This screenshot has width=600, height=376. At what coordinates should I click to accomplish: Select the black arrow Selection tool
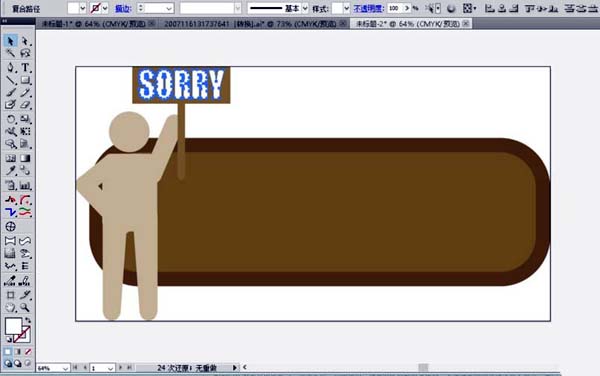[x=10, y=41]
